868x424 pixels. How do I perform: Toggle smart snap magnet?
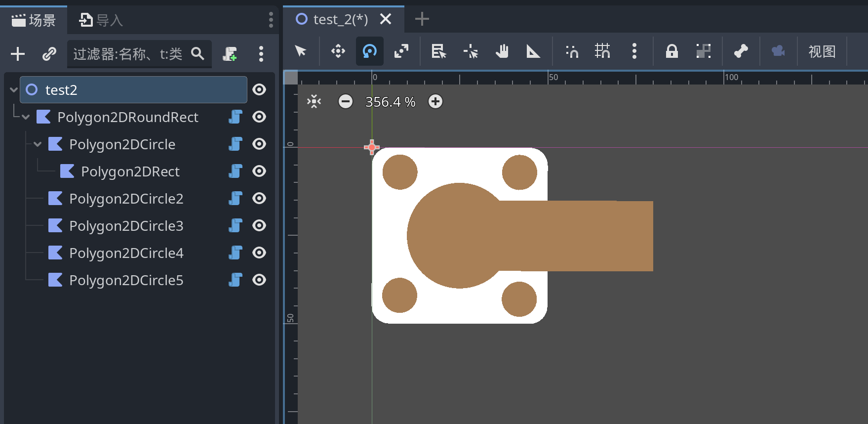572,51
